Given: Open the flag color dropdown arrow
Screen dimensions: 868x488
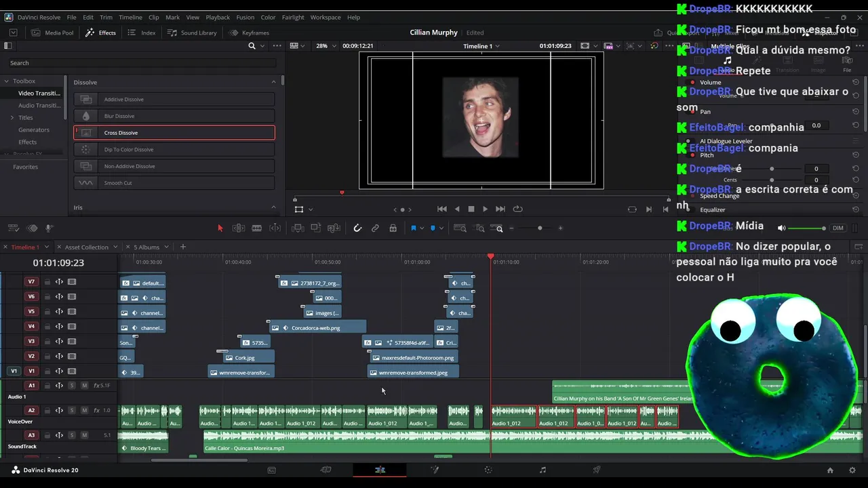Looking at the screenshot, I should point(422,228).
